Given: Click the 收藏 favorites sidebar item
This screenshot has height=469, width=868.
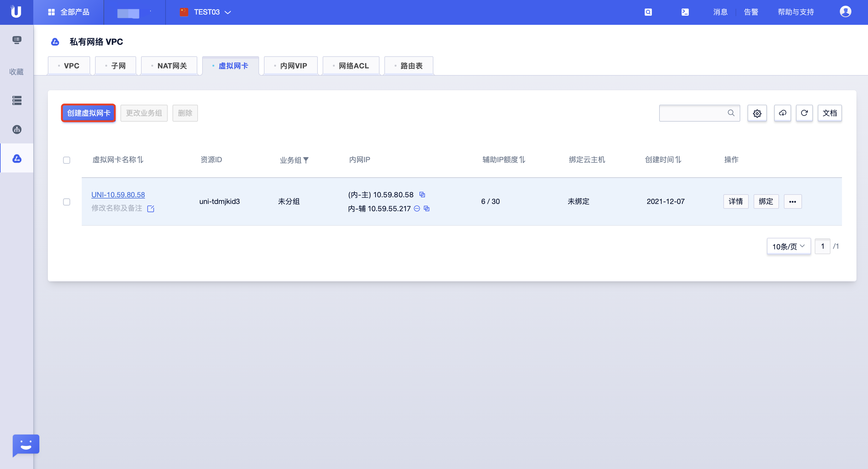Looking at the screenshot, I should coord(17,71).
